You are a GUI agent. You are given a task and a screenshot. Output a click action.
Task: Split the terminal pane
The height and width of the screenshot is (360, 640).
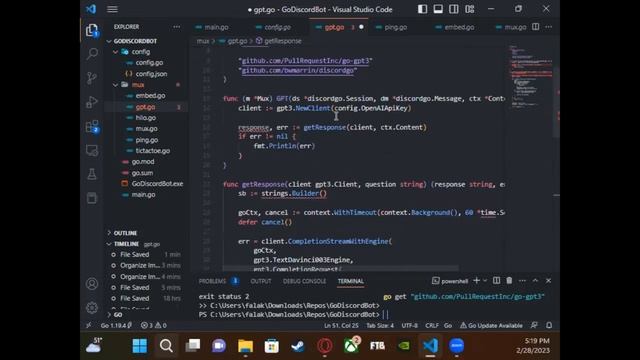click(496, 281)
